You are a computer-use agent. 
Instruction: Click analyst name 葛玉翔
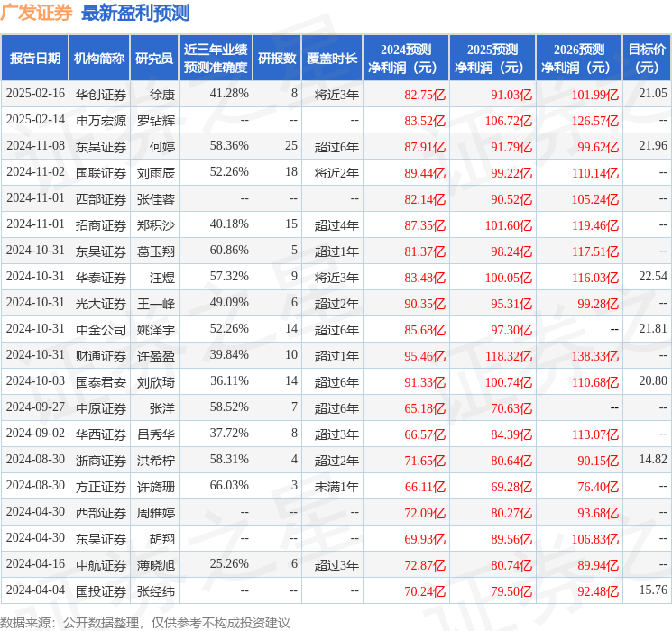click(155, 251)
